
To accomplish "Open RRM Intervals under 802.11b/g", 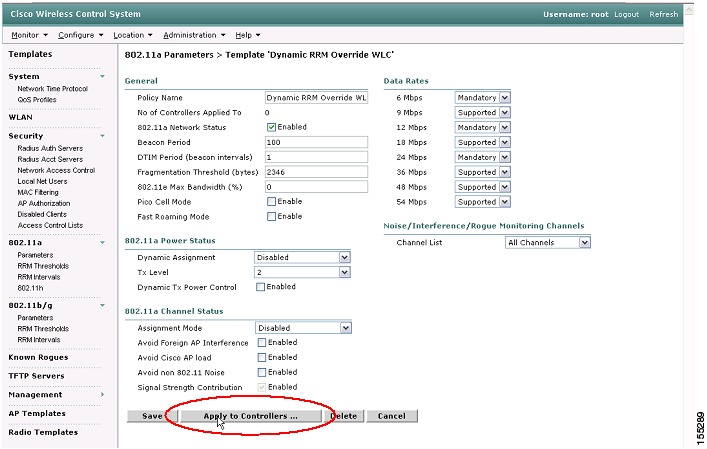I will point(39,340).
